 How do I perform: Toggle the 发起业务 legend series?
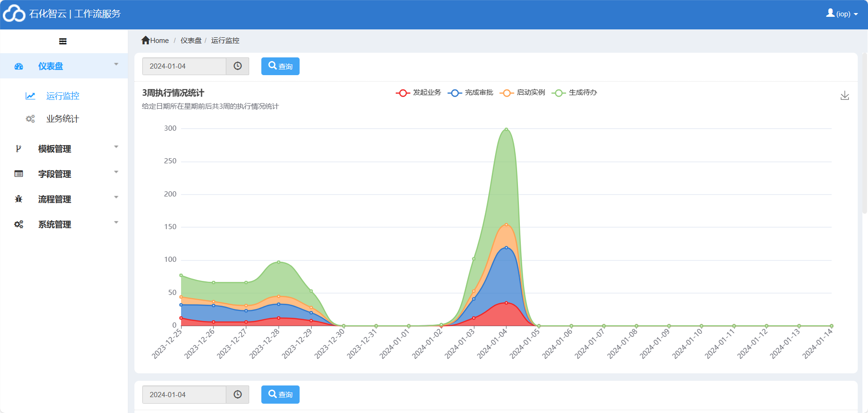coord(418,92)
